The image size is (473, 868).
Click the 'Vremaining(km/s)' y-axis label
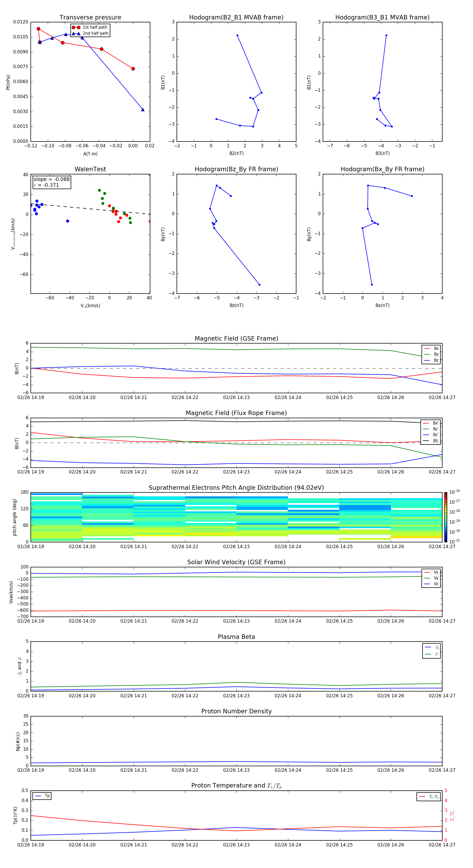pyautogui.click(x=13, y=234)
